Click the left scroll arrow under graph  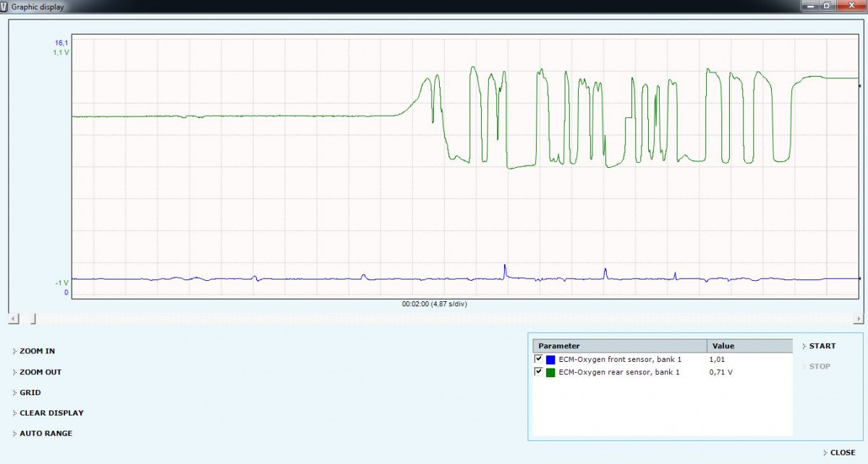(13, 319)
